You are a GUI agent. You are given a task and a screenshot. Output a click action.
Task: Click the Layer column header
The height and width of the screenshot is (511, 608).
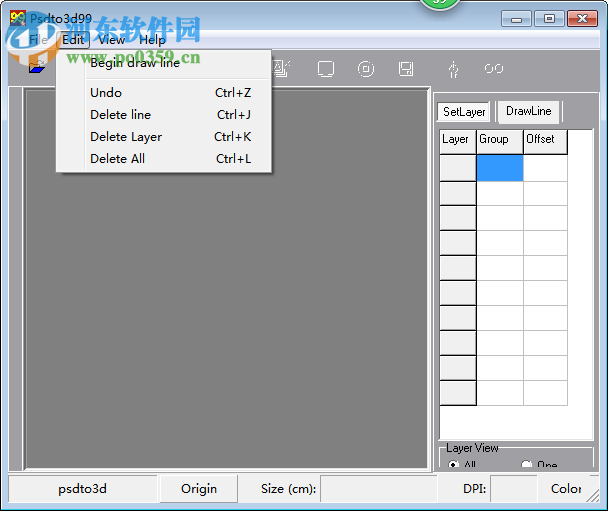[x=458, y=142]
